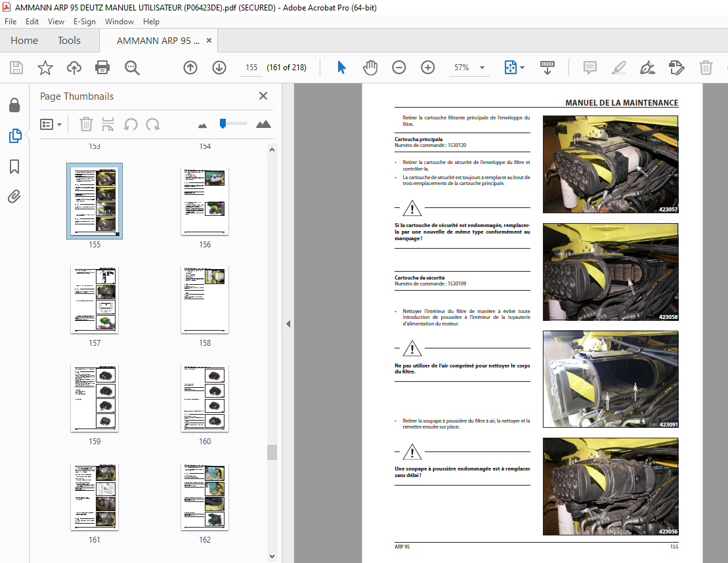Select page 157 thumbnail

[95, 299]
